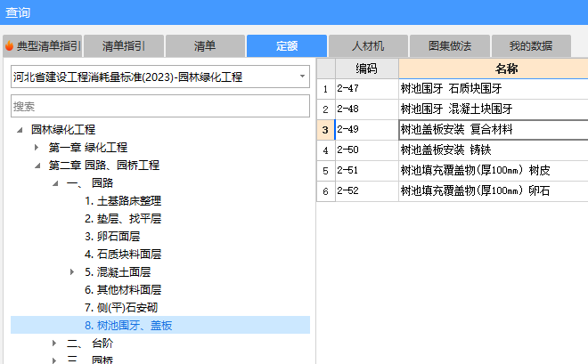Click code cell 2-47

[367, 89]
